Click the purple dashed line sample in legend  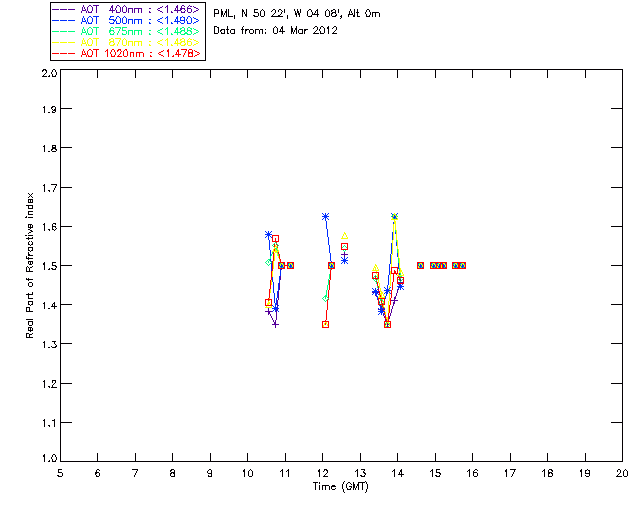coord(64,9)
